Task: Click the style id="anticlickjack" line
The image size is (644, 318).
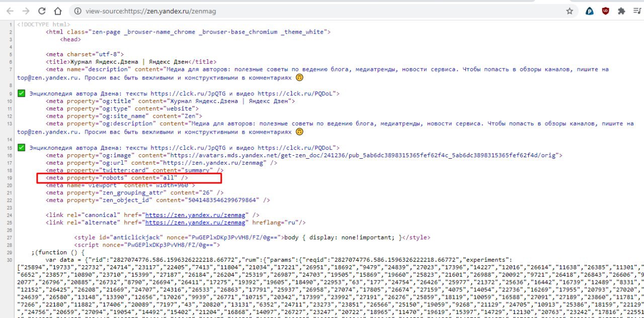Action: click(252, 237)
